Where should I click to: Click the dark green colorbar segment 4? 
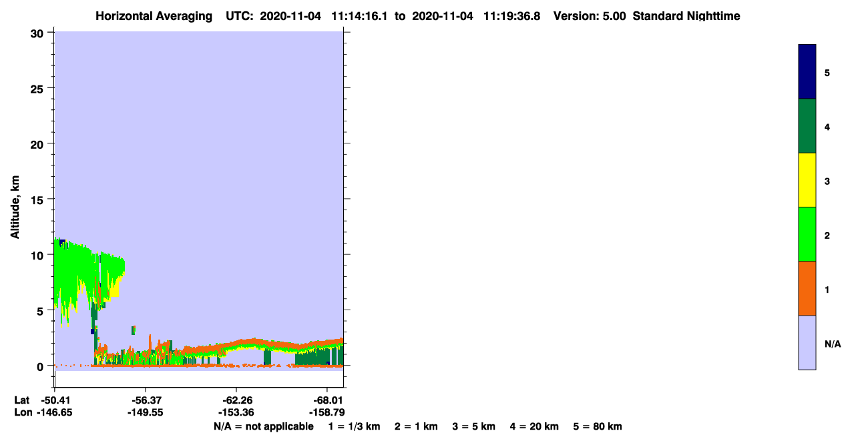point(807,126)
